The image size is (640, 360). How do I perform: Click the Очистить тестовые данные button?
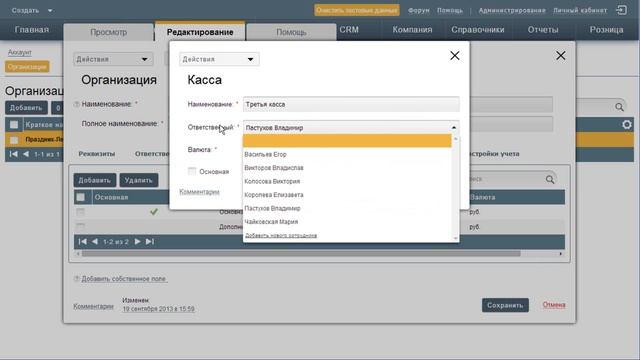point(357,10)
